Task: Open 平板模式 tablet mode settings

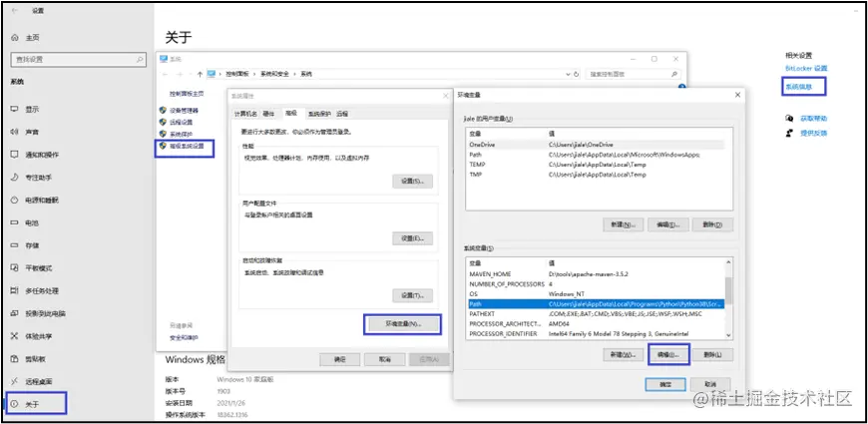Action: pos(32,268)
